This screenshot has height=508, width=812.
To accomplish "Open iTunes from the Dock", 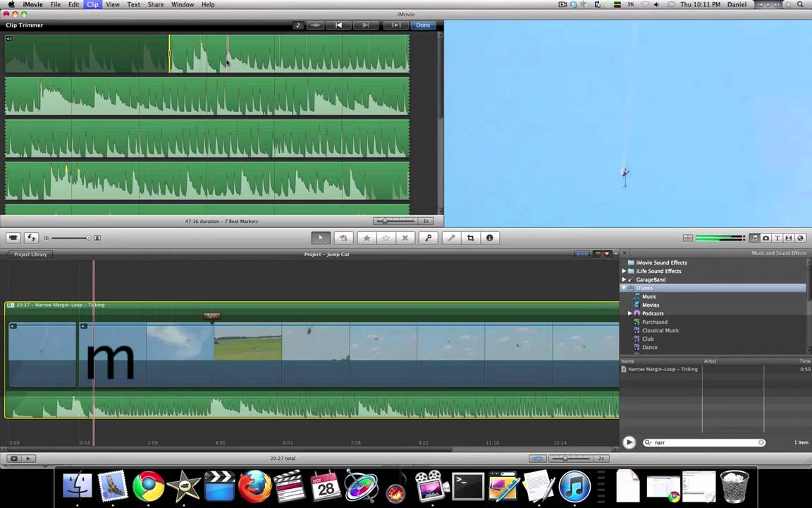I will (575, 486).
